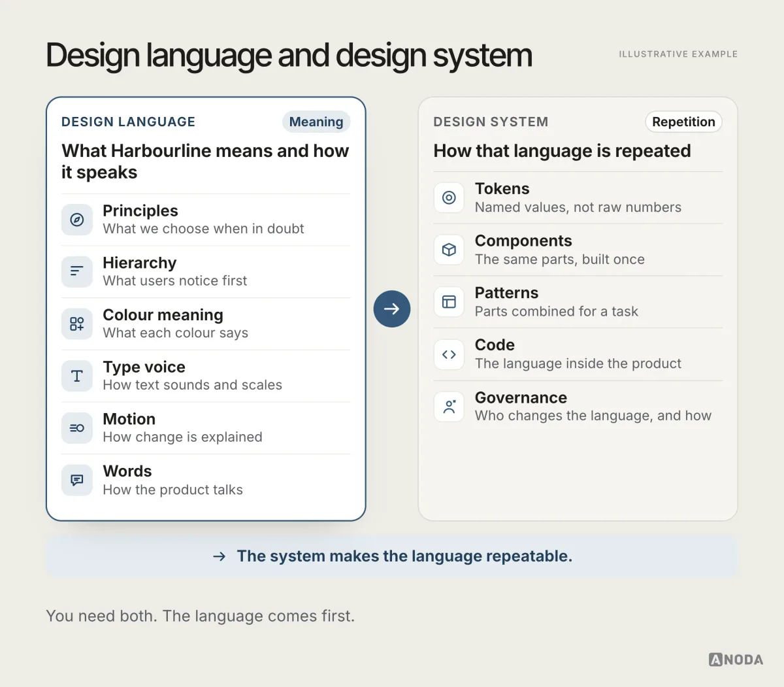Click the compass icon beside Principles
The width and height of the screenshot is (784, 687).
pyautogui.click(x=77, y=220)
